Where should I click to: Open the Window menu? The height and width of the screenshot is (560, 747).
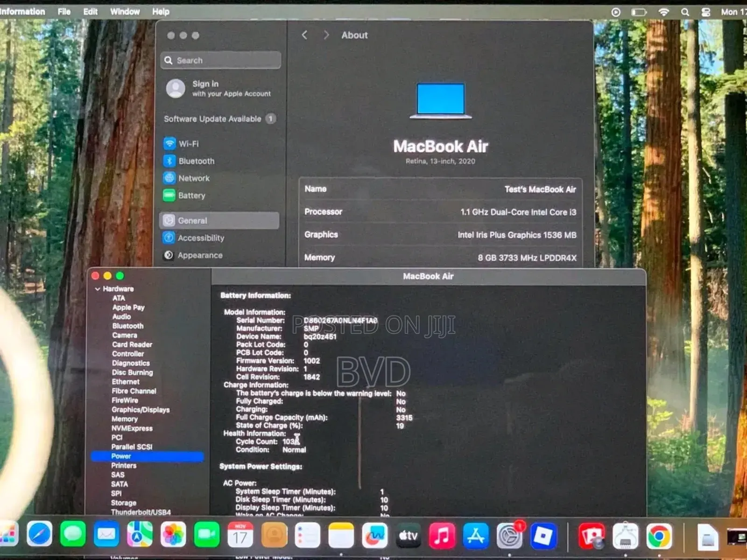pyautogui.click(x=125, y=11)
